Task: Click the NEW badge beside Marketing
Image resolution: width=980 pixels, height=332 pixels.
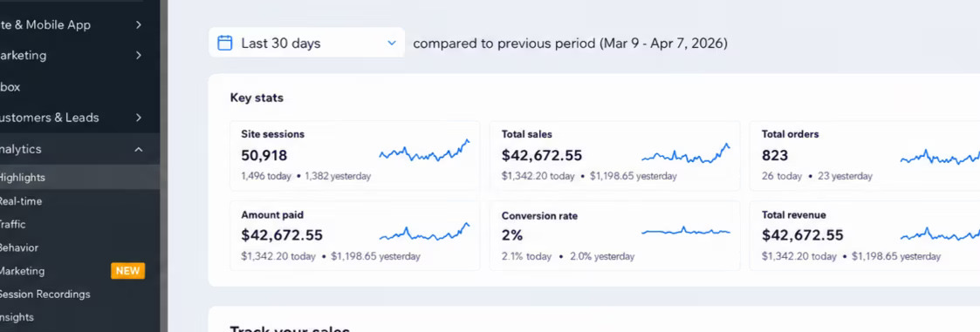Action: click(127, 271)
